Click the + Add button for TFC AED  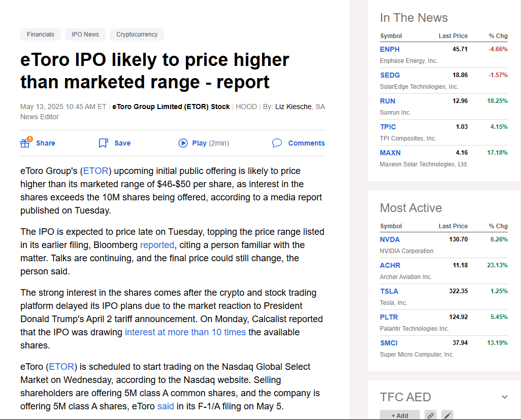400,415
